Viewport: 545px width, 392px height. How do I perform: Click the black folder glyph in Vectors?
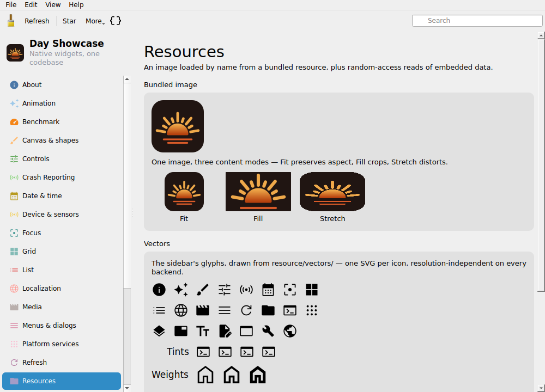coord(268,310)
